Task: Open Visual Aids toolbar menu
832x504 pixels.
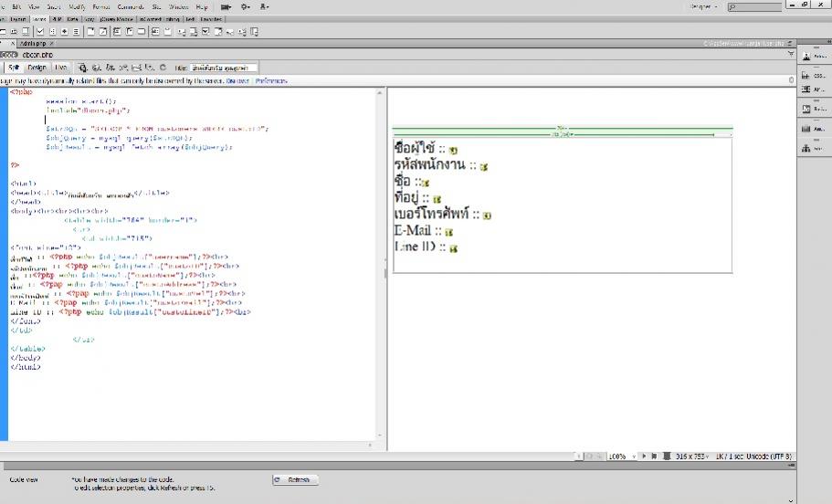Action: pyautogui.click(x=150, y=68)
